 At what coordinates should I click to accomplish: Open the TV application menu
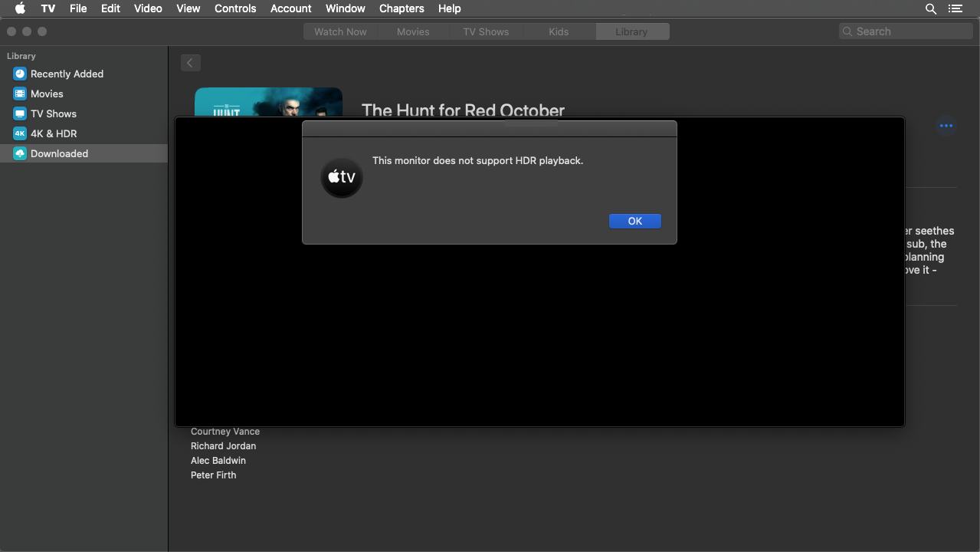48,8
